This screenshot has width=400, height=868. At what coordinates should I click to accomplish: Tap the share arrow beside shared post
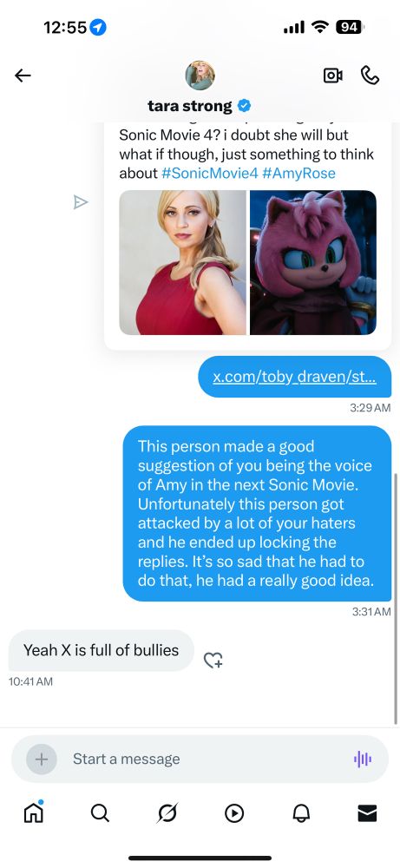81,202
